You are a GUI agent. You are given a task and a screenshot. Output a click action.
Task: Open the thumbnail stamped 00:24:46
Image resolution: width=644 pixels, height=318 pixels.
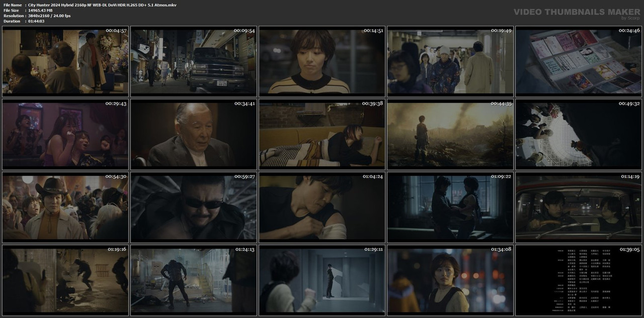point(579,61)
